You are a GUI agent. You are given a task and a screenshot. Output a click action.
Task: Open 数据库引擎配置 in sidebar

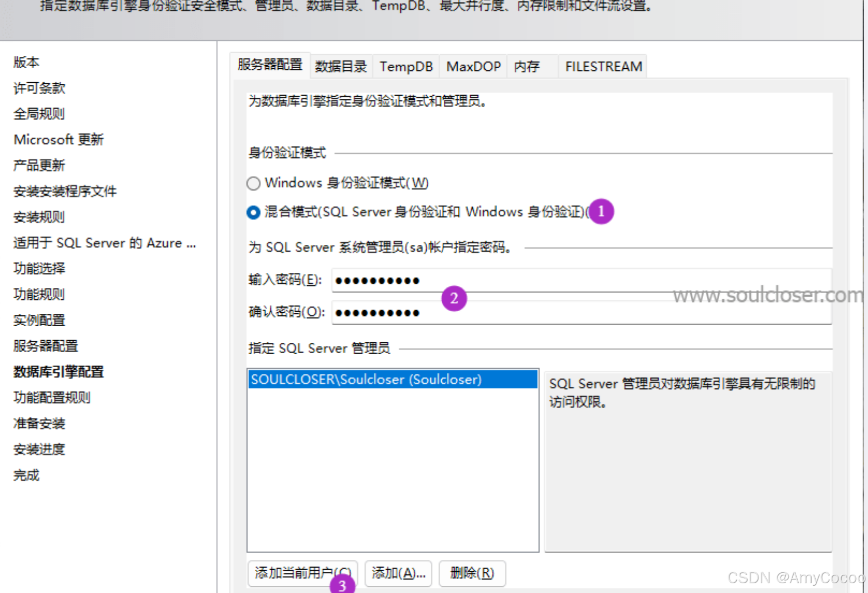point(58,372)
